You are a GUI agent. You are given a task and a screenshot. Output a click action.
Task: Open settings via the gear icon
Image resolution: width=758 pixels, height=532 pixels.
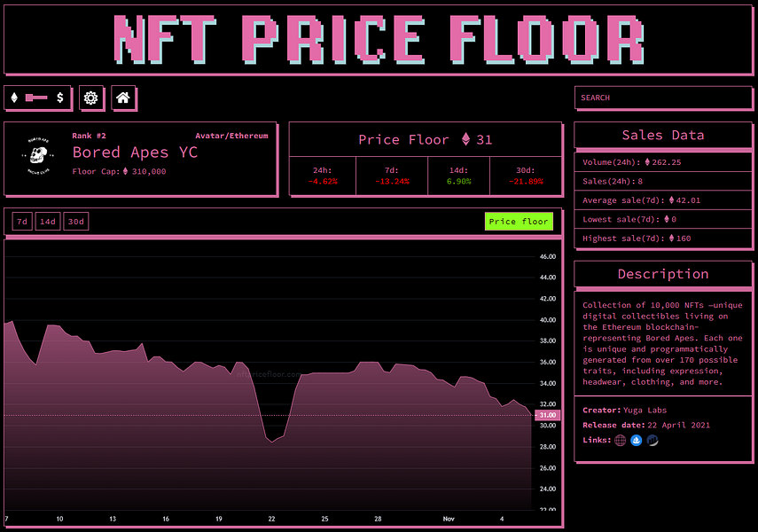(91, 98)
